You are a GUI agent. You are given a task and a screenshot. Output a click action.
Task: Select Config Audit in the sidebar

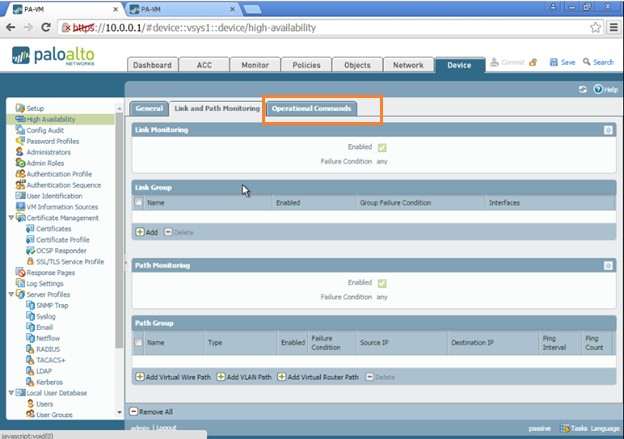coord(45,130)
